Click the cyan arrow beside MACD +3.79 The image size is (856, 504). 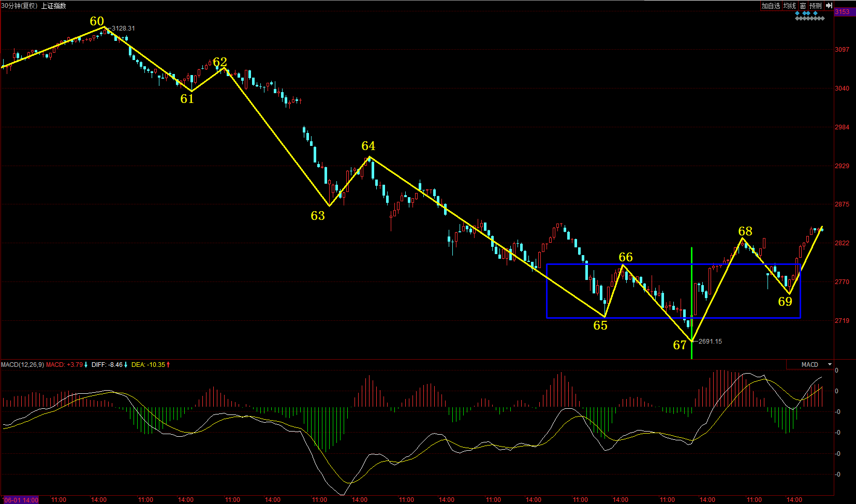click(x=86, y=365)
